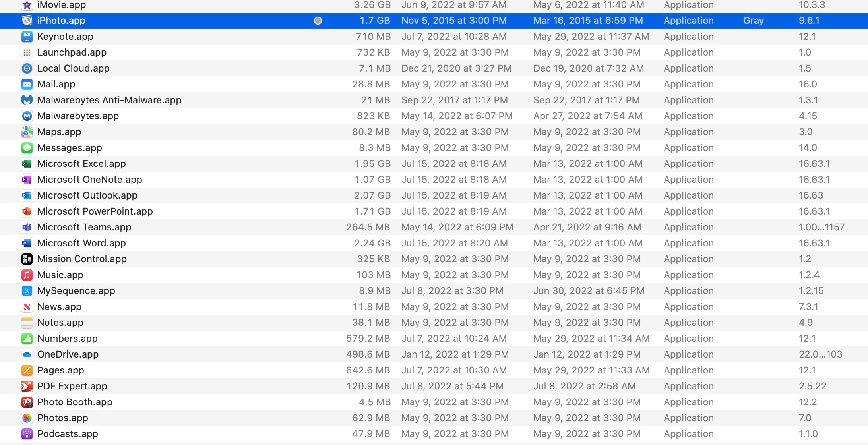This screenshot has height=445, width=868.
Task: Select the Microsoft Excel icon
Action: coord(27,164)
